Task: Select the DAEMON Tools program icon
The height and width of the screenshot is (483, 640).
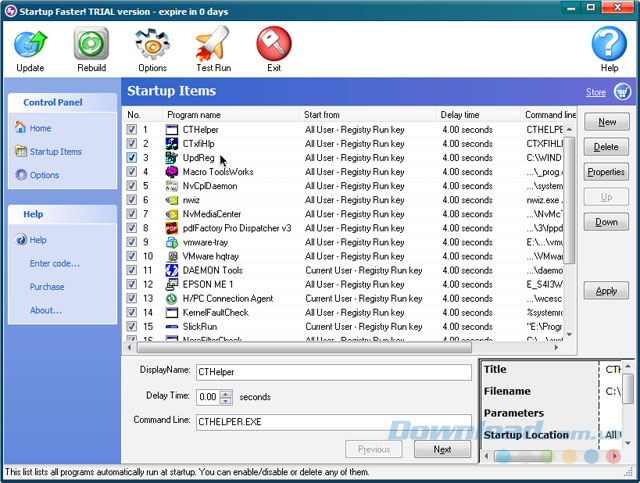Action: click(x=172, y=270)
